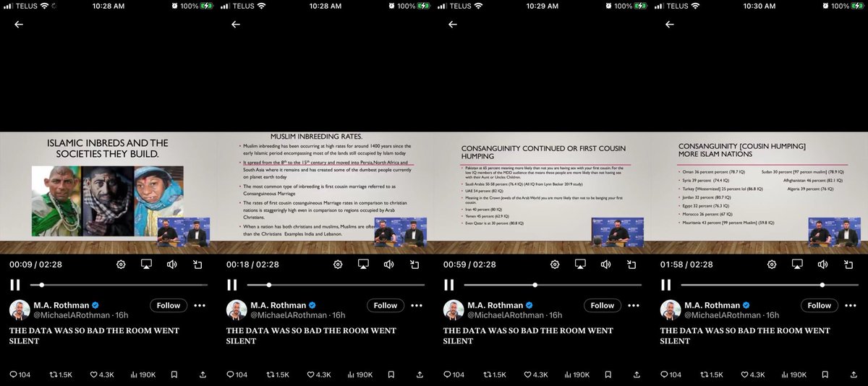Open video settings gear in the 00:09 screenshot

121,265
